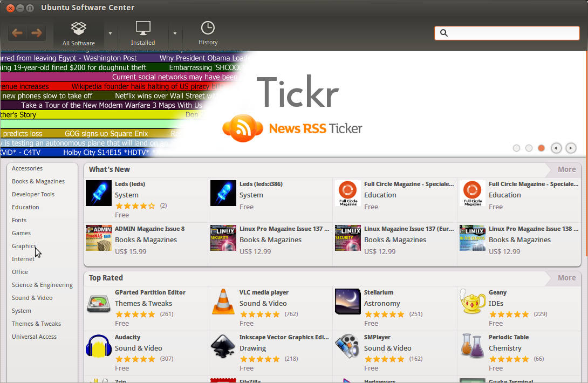This screenshot has height=383, width=588.
Task: Browse the Games category
Action: click(x=22, y=233)
